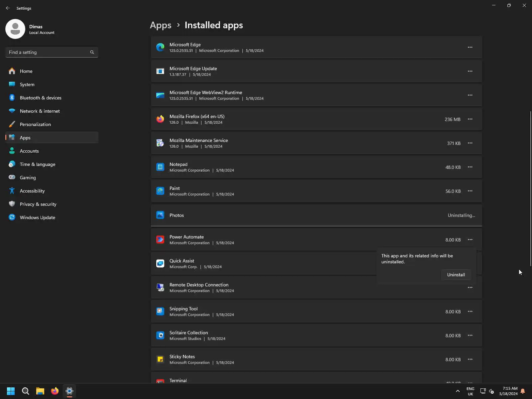The width and height of the screenshot is (532, 399).
Task: Click the search icon in Find a setting
Action: tap(92, 52)
